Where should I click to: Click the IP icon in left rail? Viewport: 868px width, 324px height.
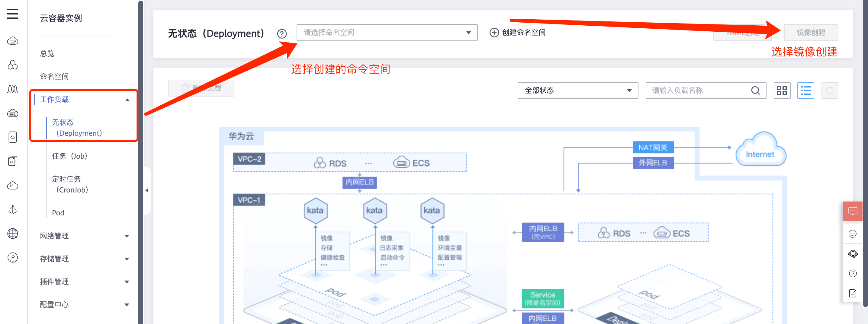point(12,257)
